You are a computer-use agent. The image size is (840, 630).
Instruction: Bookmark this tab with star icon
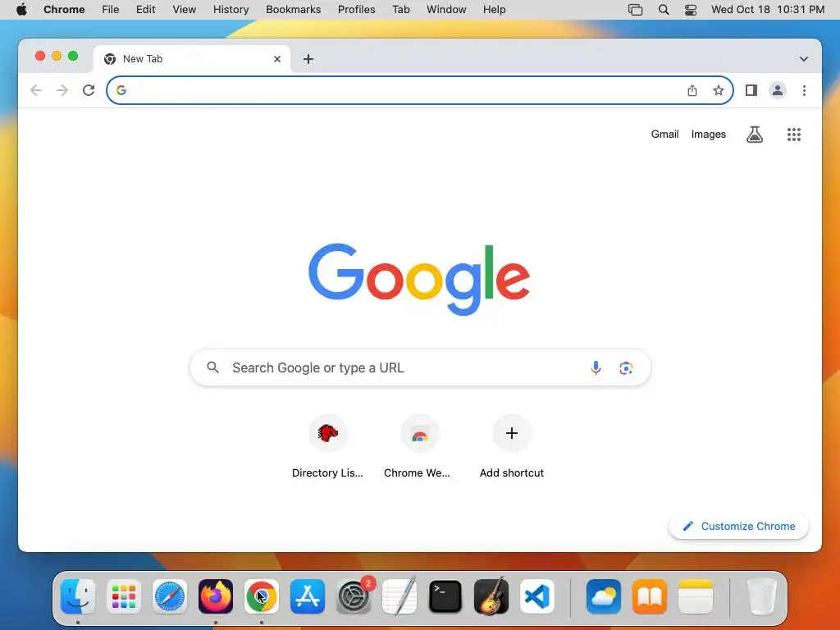(719, 90)
